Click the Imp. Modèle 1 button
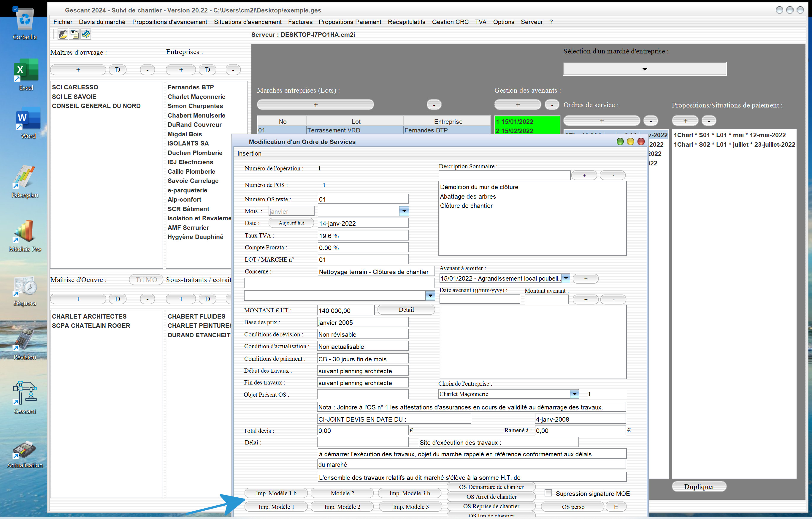The image size is (812, 519). (x=276, y=507)
